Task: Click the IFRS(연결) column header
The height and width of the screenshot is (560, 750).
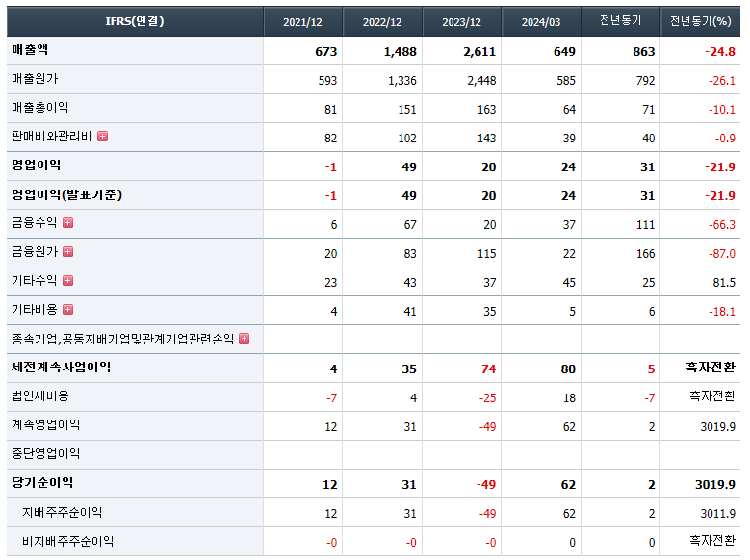Action: [x=135, y=21]
